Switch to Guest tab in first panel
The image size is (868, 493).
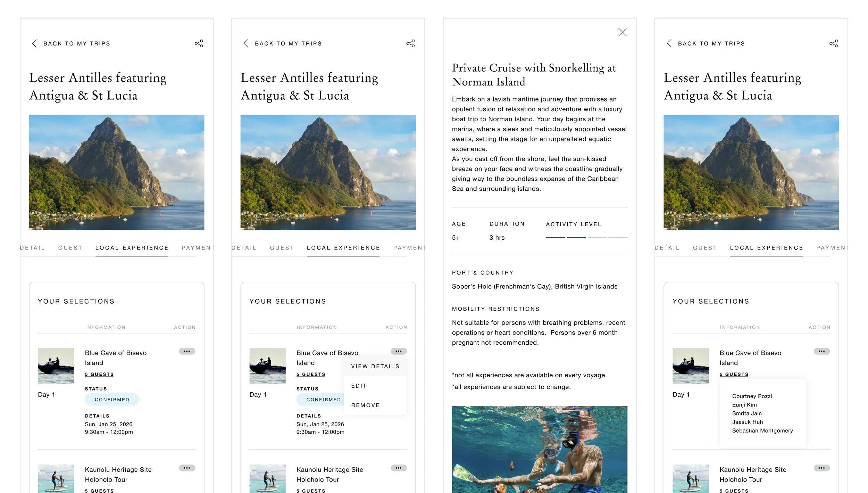click(x=70, y=248)
